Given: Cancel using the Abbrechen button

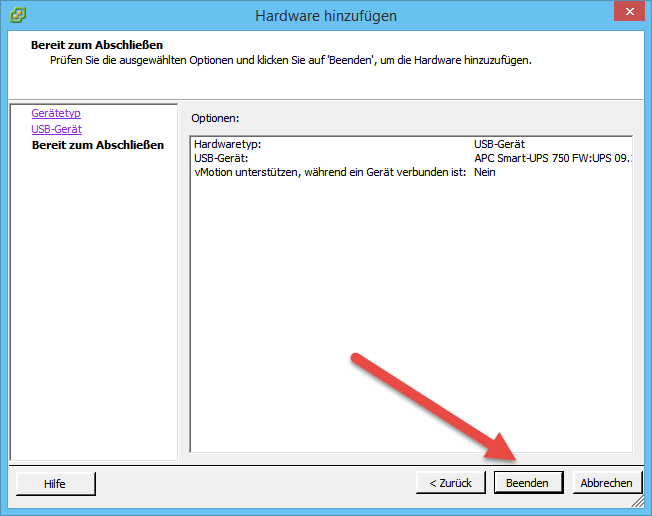Looking at the screenshot, I should pyautogui.click(x=606, y=483).
